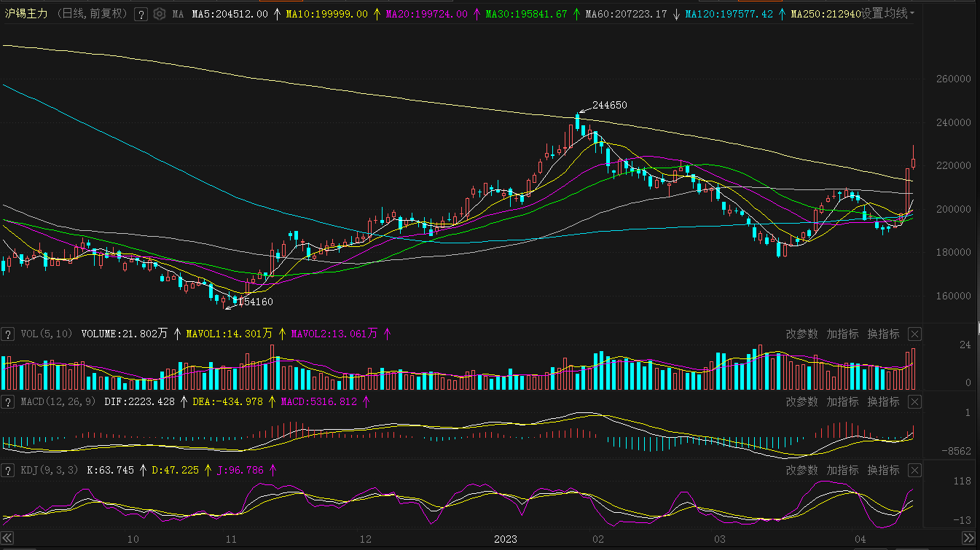
Task: Select the MA indicator label in header
Action: click(x=178, y=14)
